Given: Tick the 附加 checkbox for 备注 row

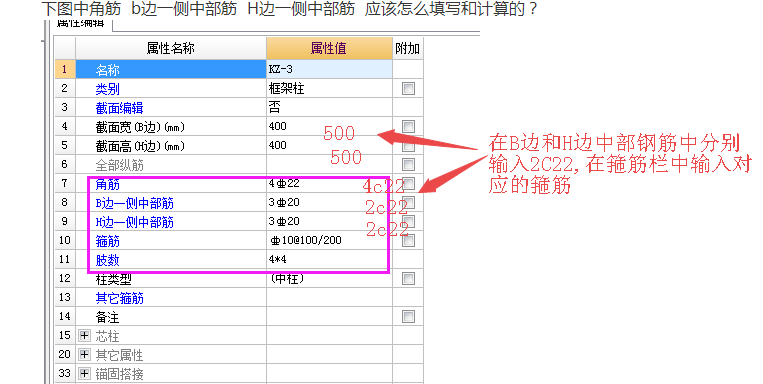Looking at the screenshot, I should (408, 316).
